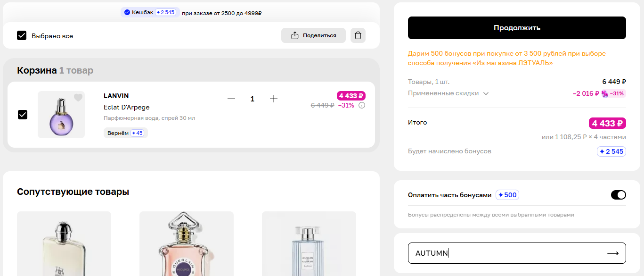Click the trash icon to delete selected items
The width and height of the screenshot is (644, 276).
[358, 35]
